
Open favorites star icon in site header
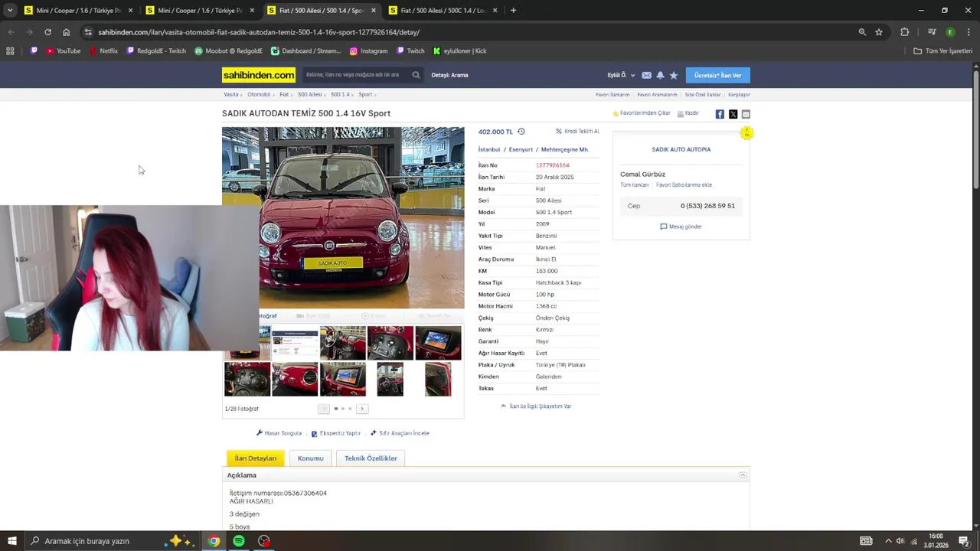(674, 75)
